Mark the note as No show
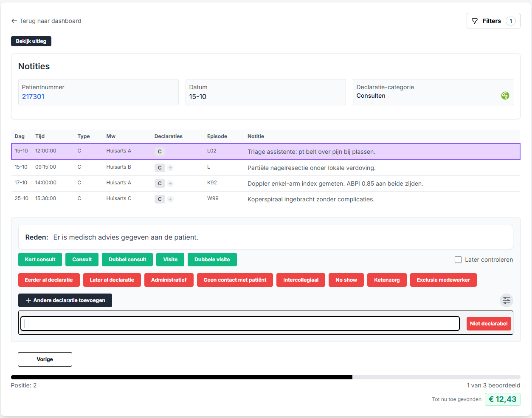The image size is (532, 418). tap(346, 280)
